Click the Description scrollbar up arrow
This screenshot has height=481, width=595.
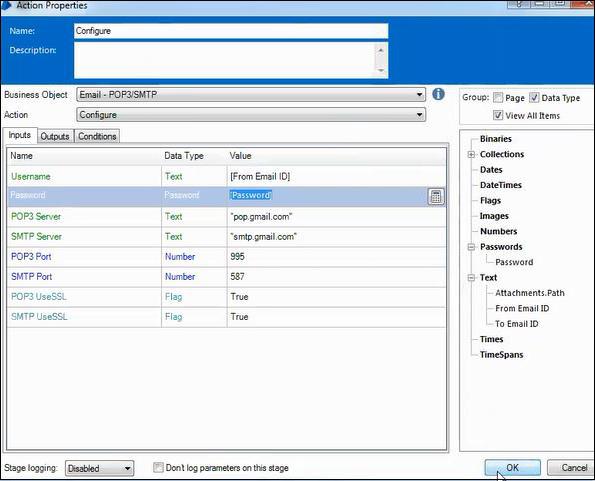coord(381,50)
